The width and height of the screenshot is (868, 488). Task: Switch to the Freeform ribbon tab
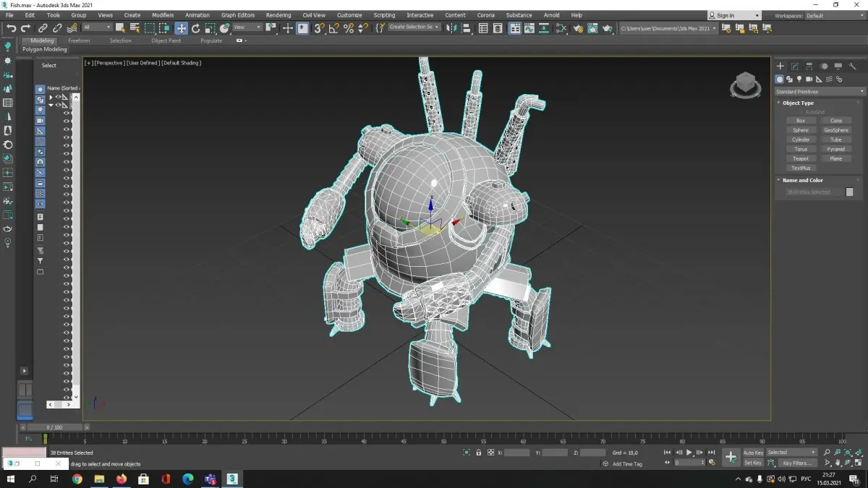point(79,40)
